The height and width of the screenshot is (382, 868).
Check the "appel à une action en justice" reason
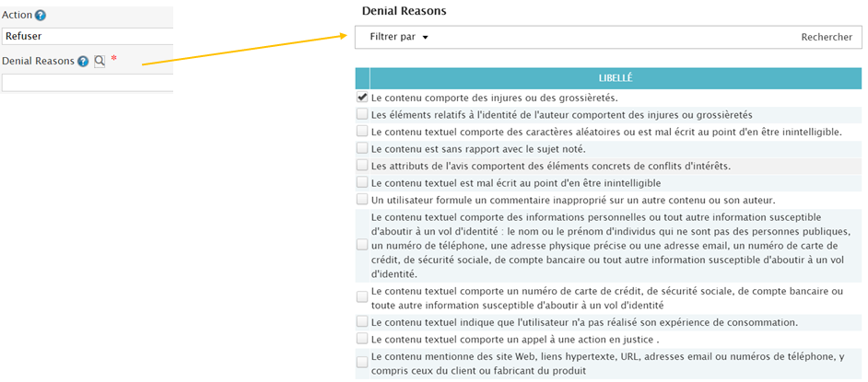pos(362,340)
